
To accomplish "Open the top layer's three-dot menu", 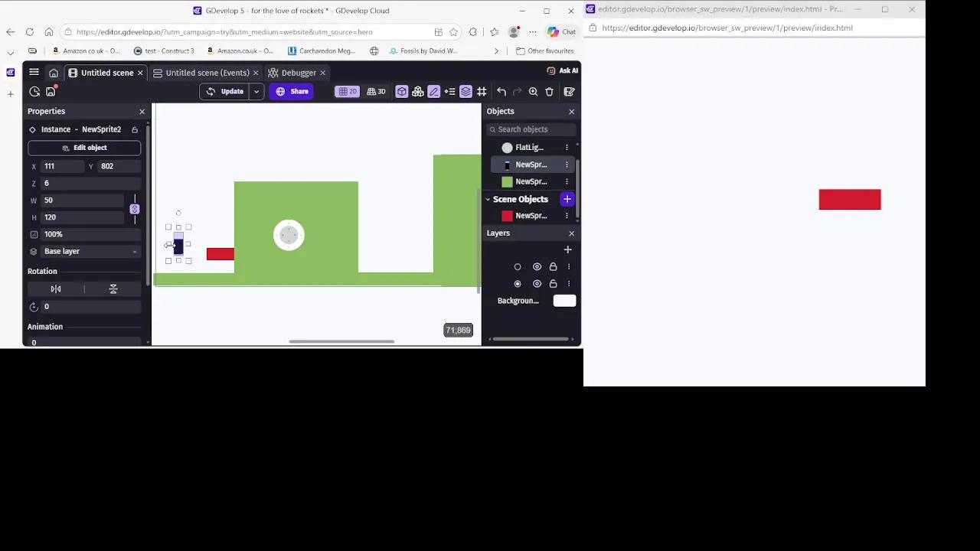I will (569, 267).
